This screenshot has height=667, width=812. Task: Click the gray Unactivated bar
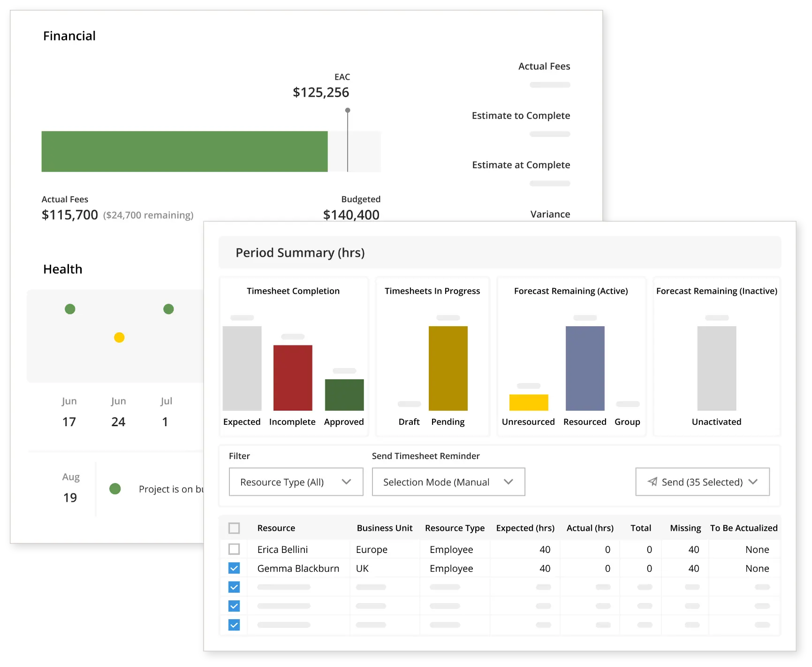coord(717,368)
